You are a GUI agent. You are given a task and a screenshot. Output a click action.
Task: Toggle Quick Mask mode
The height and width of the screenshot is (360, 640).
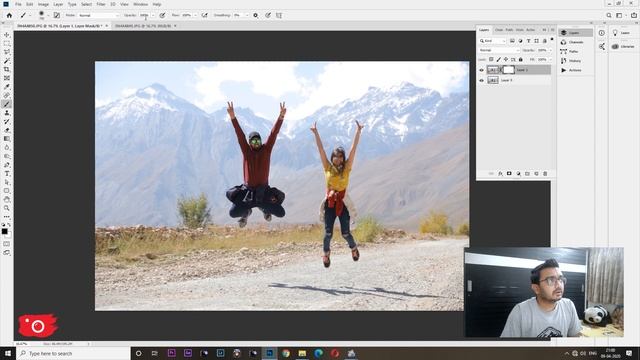(x=7, y=244)
